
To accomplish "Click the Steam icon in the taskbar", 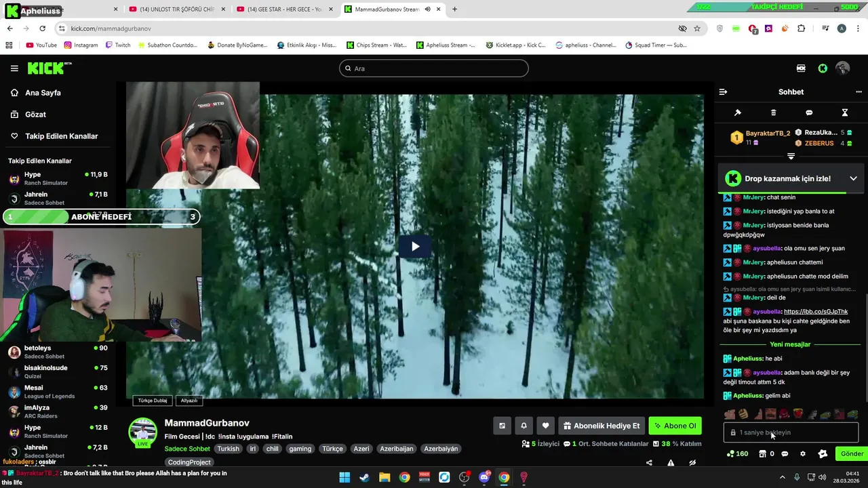I will (364, 477).
